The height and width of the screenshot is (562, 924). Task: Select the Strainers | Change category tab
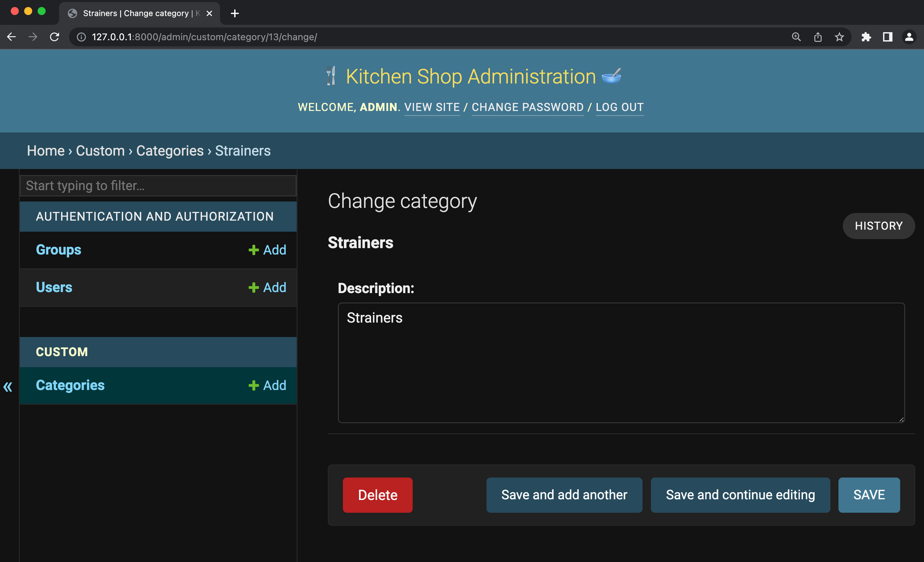140,13
